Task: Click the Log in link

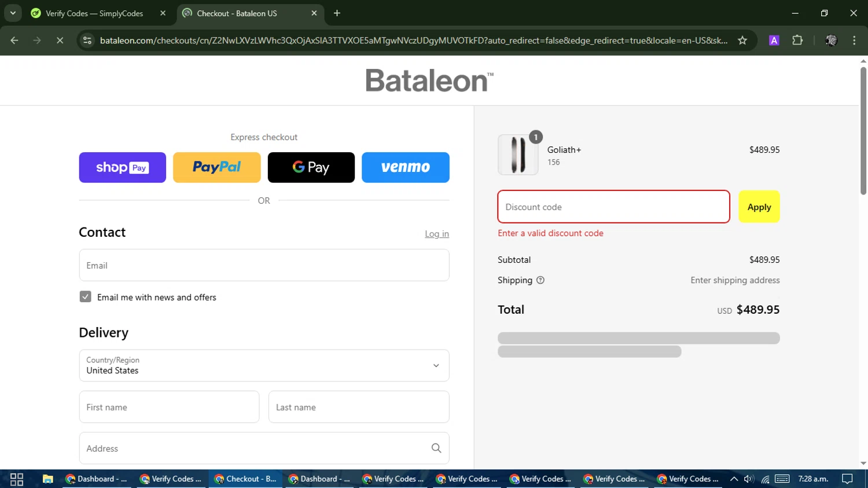Action: (437, 234)
